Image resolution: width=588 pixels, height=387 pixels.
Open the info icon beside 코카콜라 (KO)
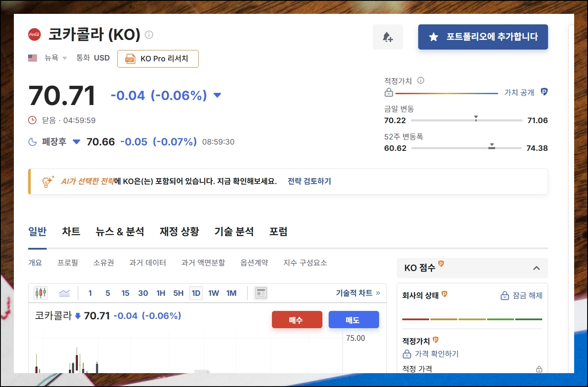click(x=149, y=34)
